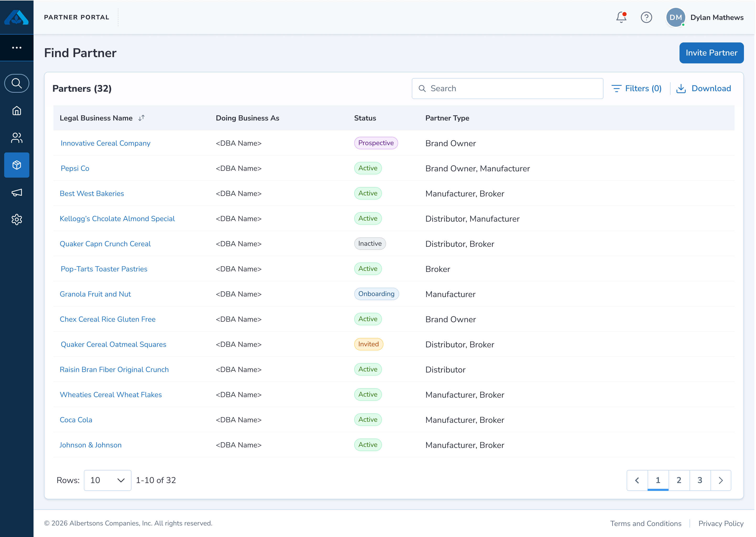Click Pepsi Co's Active status badge

click(x=368, y=168)
